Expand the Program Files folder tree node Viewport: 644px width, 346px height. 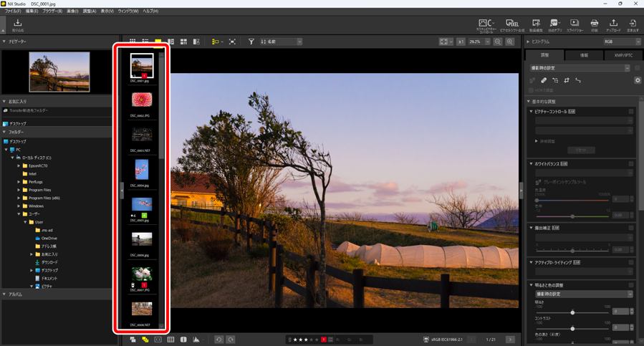point(19,190)
